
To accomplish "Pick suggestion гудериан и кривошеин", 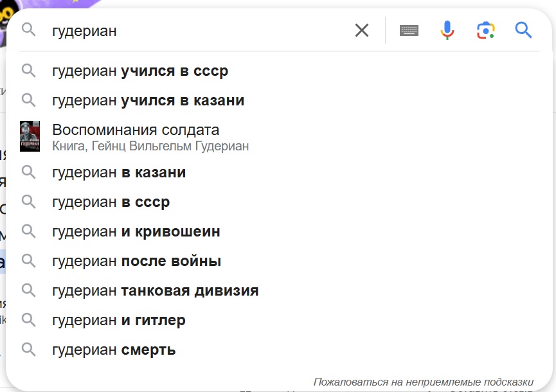I will [x=136, y=231].
